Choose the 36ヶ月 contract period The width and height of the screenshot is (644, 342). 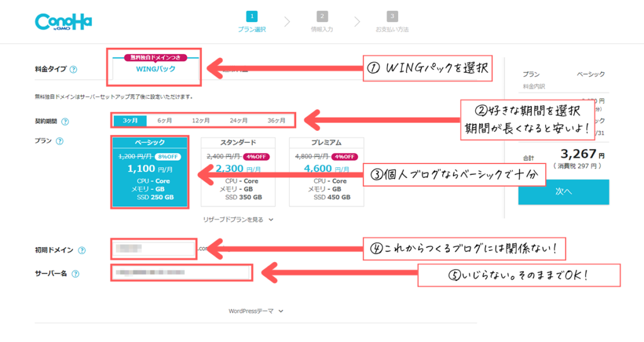click(277, 120)
